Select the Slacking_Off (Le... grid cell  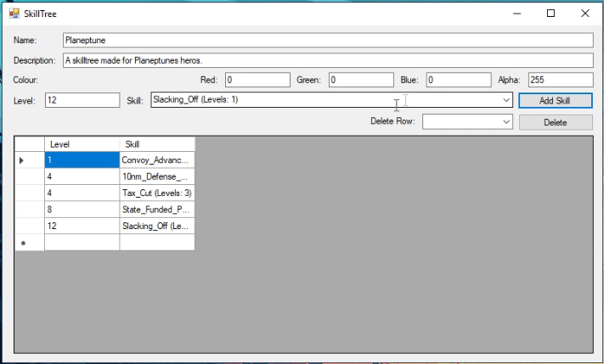157,226
